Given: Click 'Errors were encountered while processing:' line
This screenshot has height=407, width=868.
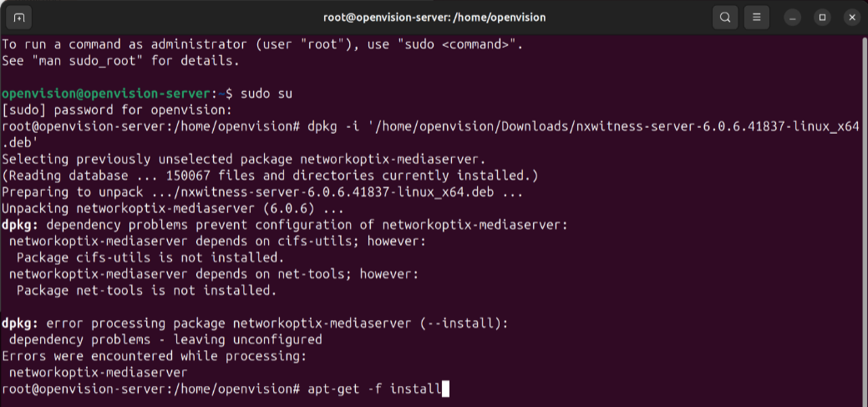Looking at the screenshot, I should pos(154,356).
